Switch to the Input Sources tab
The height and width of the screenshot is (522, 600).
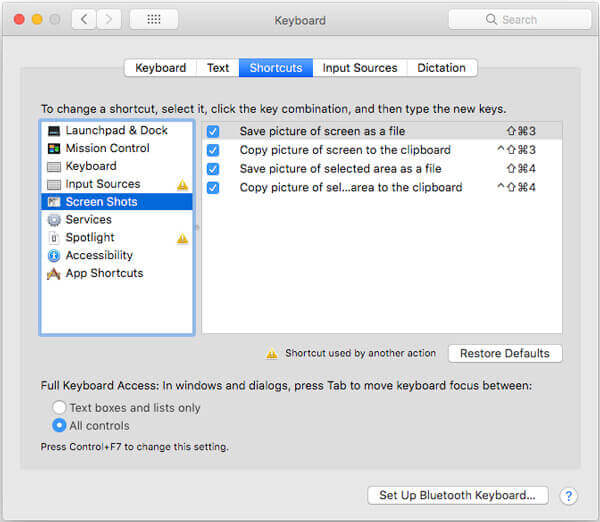[359, 68]
